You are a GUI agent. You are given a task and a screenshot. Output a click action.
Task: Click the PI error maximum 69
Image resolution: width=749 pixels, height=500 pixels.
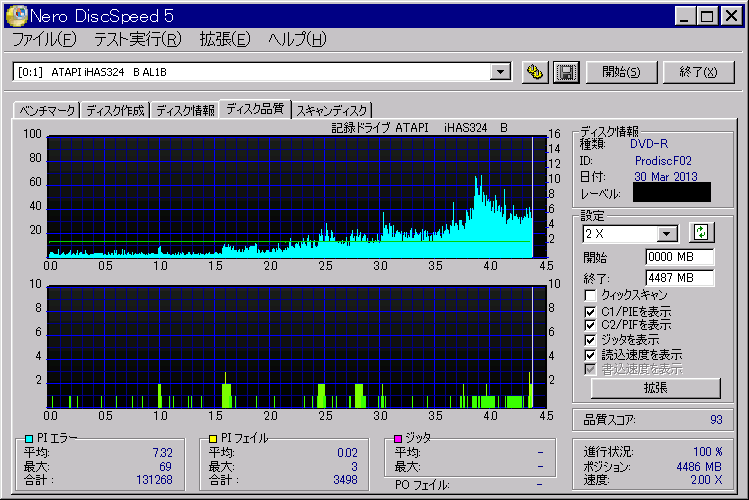pos(165,466)
